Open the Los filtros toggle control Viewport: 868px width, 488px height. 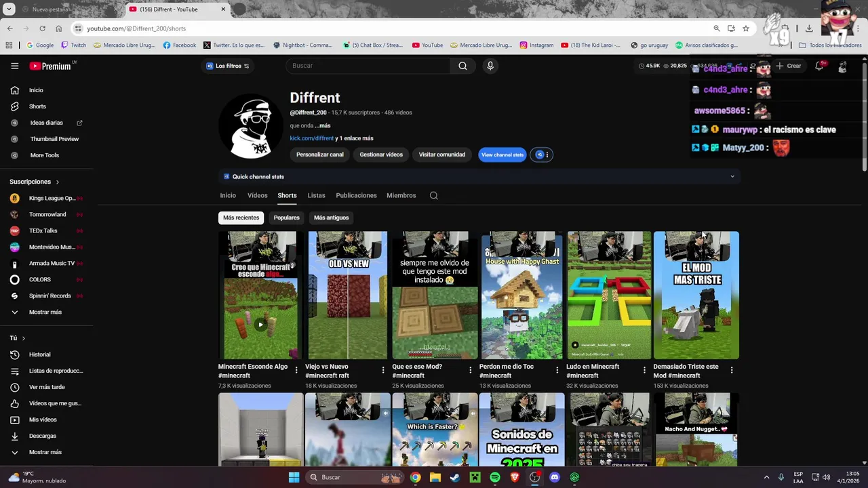click(228, 66)
